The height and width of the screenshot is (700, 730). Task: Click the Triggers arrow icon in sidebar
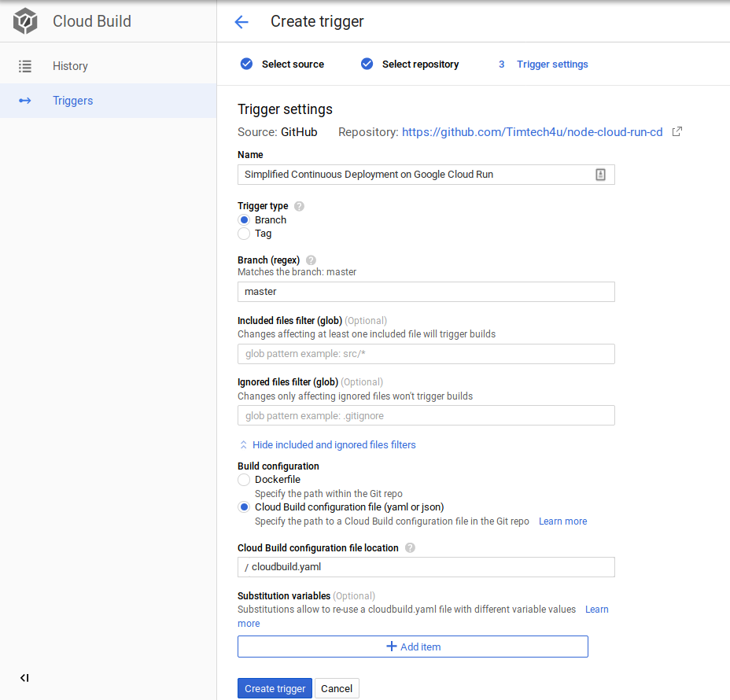(x=25, y=101)
